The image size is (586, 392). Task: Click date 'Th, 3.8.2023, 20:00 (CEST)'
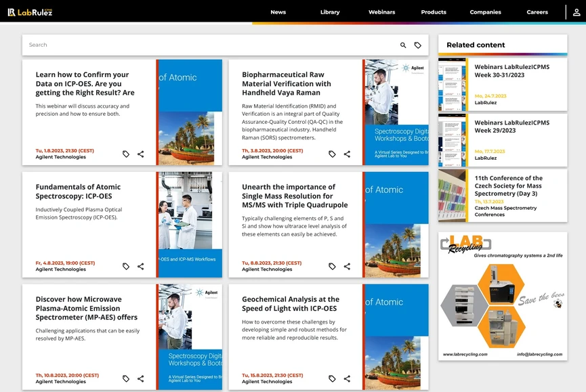click(272, 150)
